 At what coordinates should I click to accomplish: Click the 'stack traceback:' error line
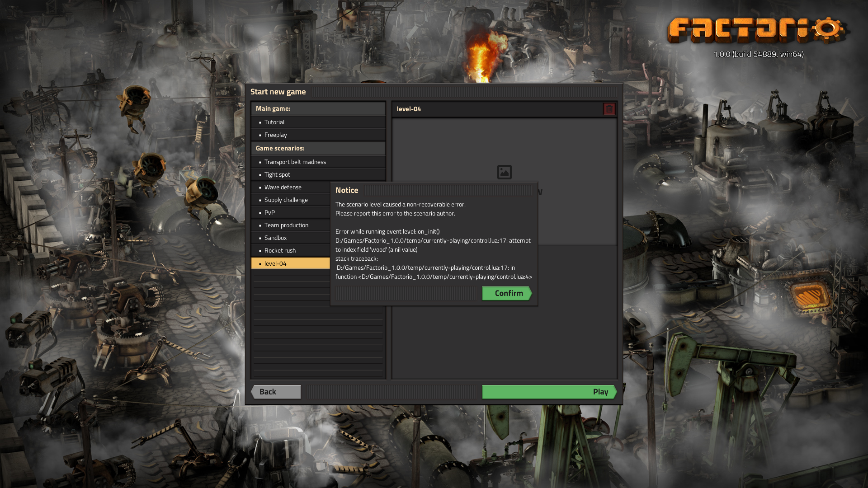click(x=356, y=258)
